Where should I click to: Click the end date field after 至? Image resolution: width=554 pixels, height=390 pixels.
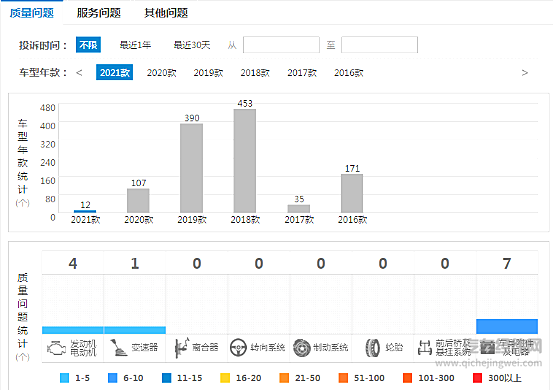(379, 45)
